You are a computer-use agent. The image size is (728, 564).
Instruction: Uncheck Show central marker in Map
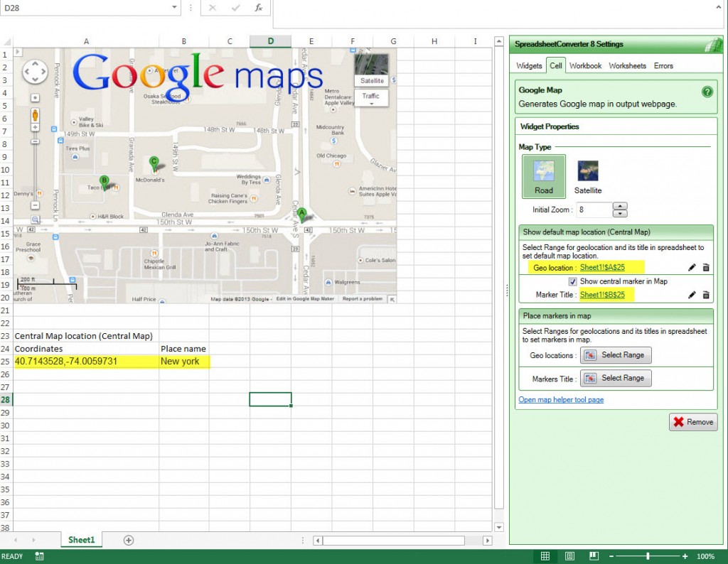[x=572, y=281]
